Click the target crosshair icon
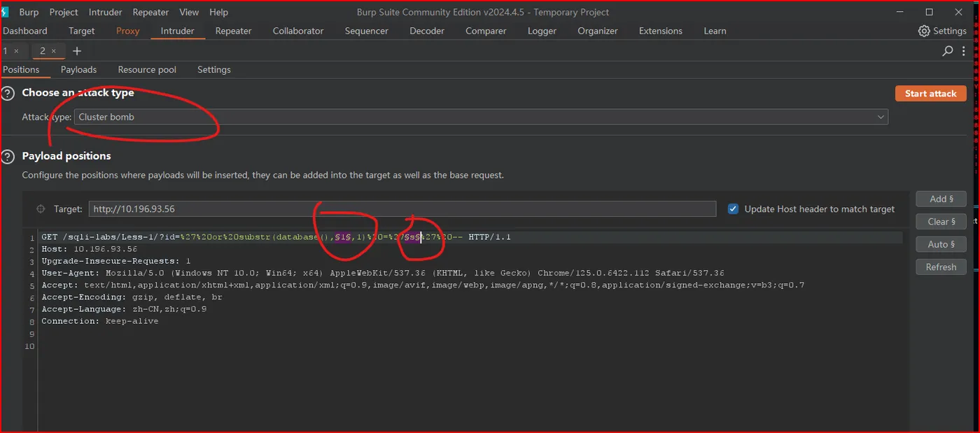980x433 pixels. point(41,209)
